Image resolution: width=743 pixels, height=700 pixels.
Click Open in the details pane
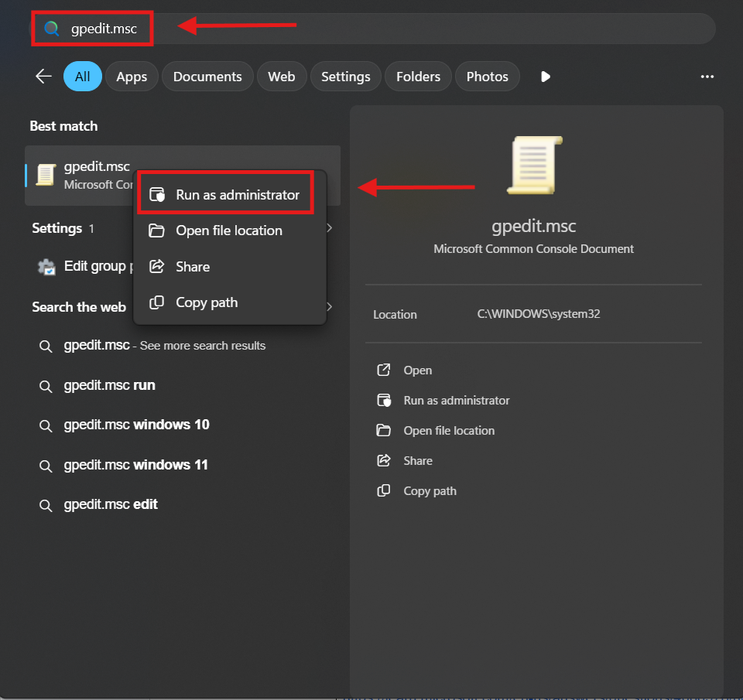click(x=417, y=370)
